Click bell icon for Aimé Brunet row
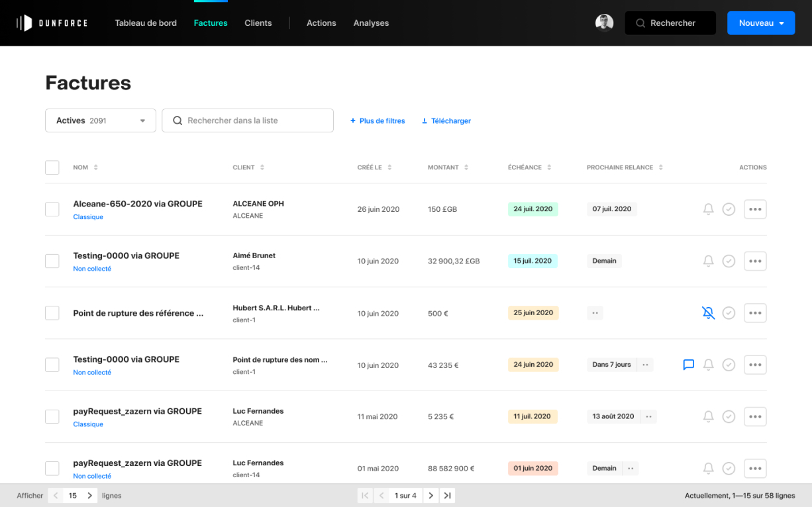This screenshot has width=812, height=507. (x=708, y=261)
